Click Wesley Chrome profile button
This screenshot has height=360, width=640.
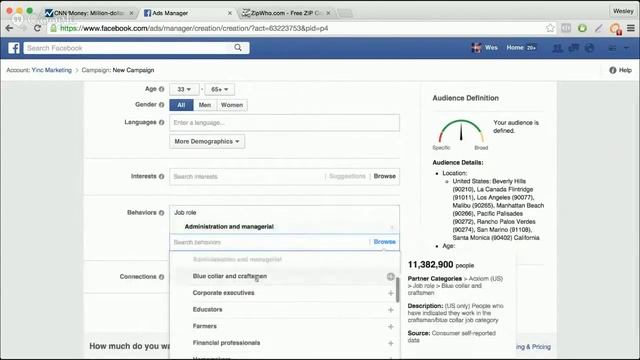point(623,11)
